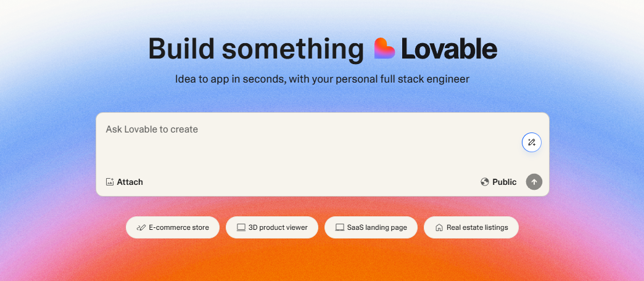Toggle the Public visibility setting
The width and height of the screenshot is (644, 281).
pyautogui.click(x=498, y=182)
